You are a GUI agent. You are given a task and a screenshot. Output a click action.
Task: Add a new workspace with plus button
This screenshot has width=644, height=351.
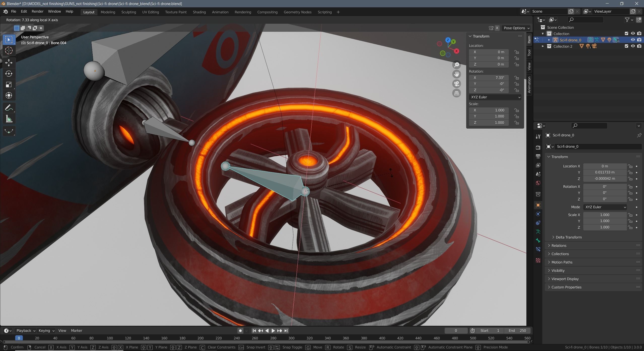click(338, 12)
